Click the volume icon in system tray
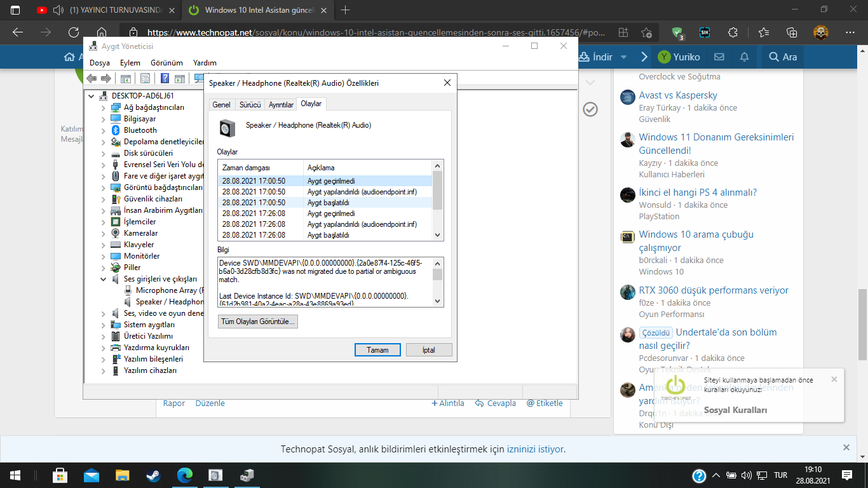 coord(747,475)
